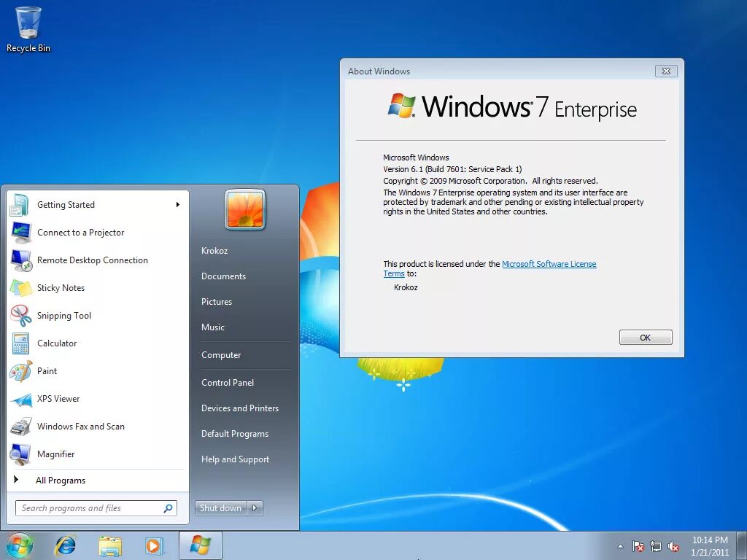The height and width of the screenshot is (560, 747).
Task: Open the Recycle Bin desktop icon
Action: tap(28, 28)
